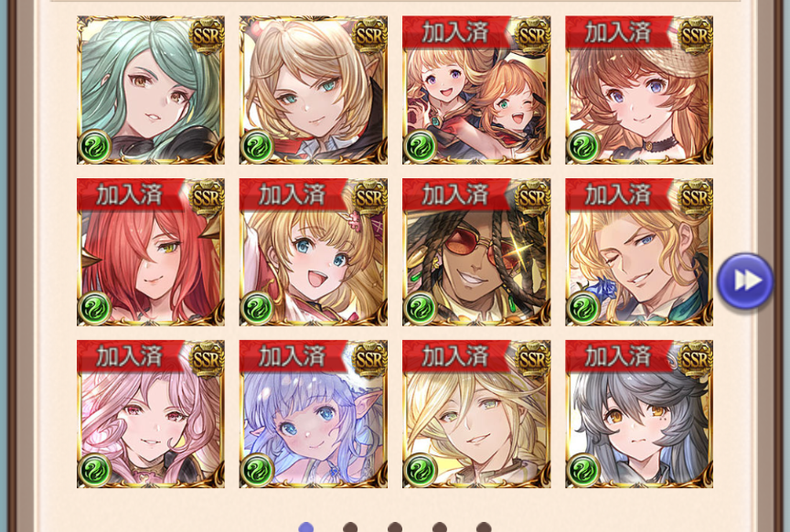Open the two blonde girls duo portrait
The image size is (790, 532).
476,90
